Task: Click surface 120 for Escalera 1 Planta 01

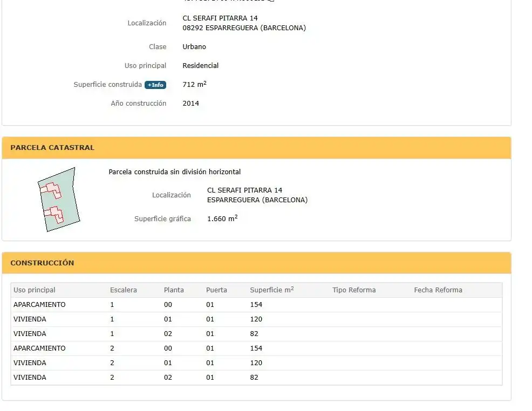Action: coord(256,319)
